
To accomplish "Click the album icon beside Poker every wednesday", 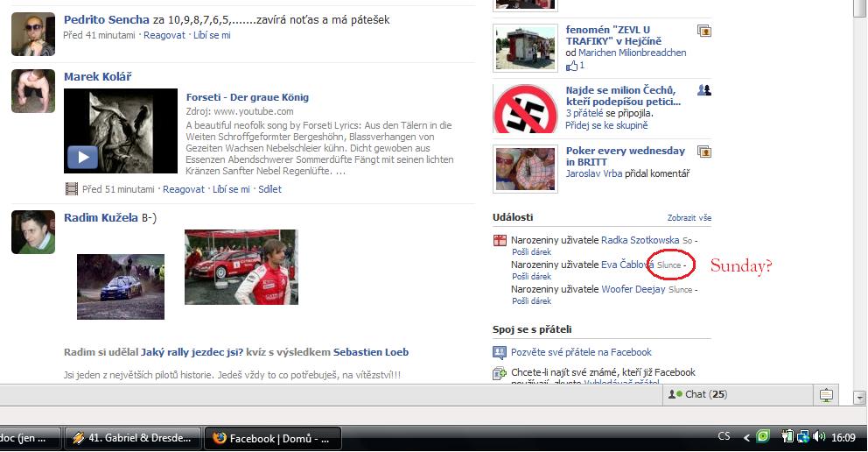I will pos(704,152).
